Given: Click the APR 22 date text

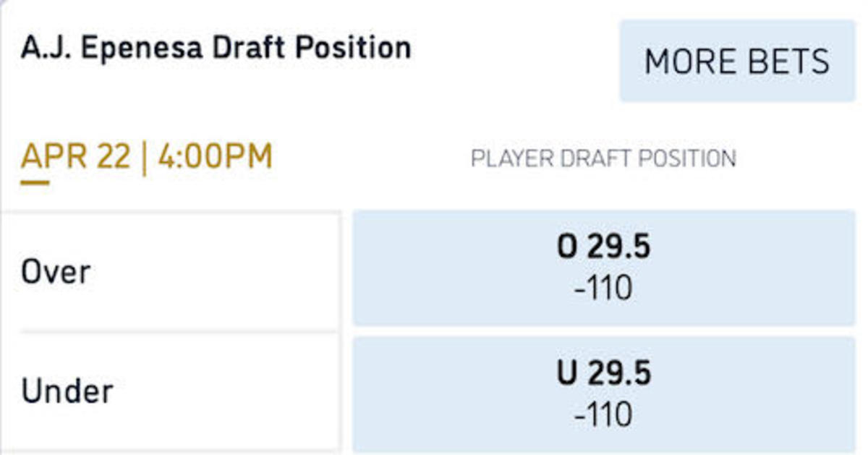Looking at the screenshot, I should click(x=76, y=158).
